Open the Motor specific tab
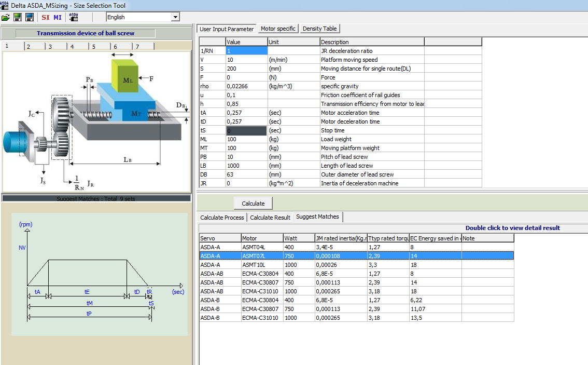Viewport: 588px width, 365px height. click(x=278, y=29)
